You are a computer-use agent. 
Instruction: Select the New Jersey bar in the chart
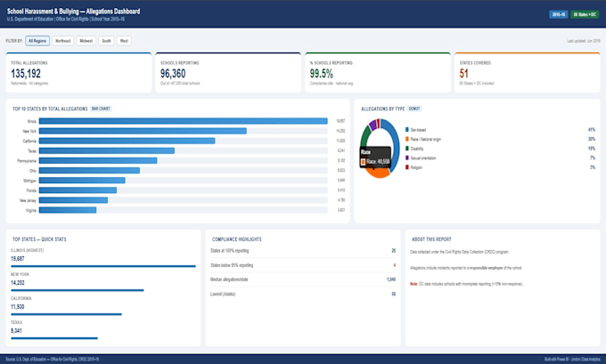(x=73, y=200)
